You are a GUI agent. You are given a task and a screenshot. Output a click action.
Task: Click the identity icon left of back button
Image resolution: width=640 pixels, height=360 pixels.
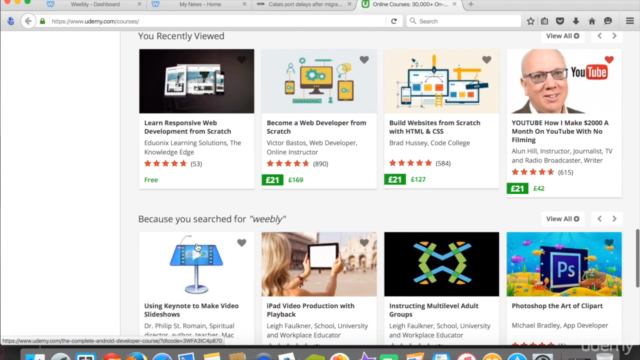tap(11, 21)
